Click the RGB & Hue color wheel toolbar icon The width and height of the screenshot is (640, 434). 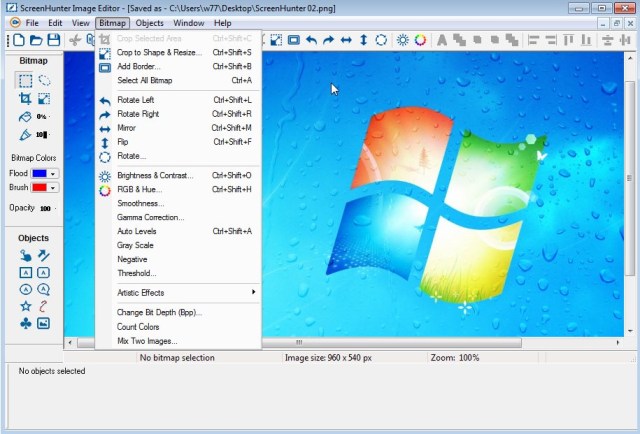(420, 40)
